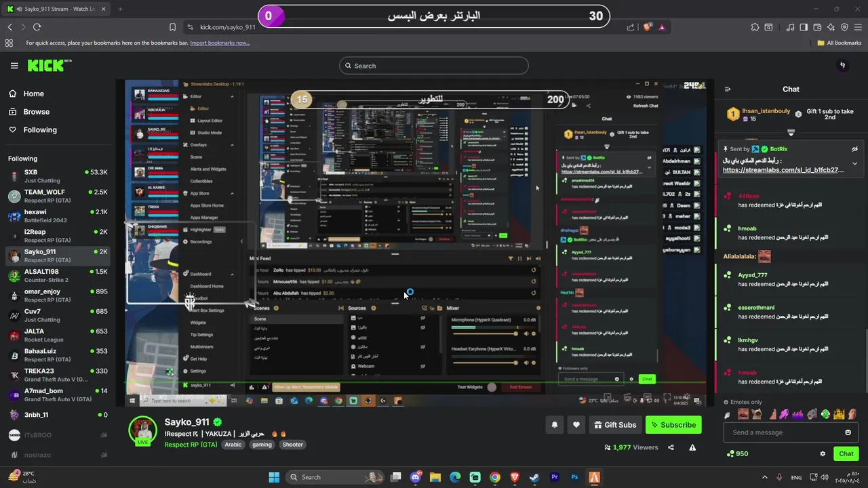Reload the page
Viewport: 868px width, 488px height.
pos(37,27)
